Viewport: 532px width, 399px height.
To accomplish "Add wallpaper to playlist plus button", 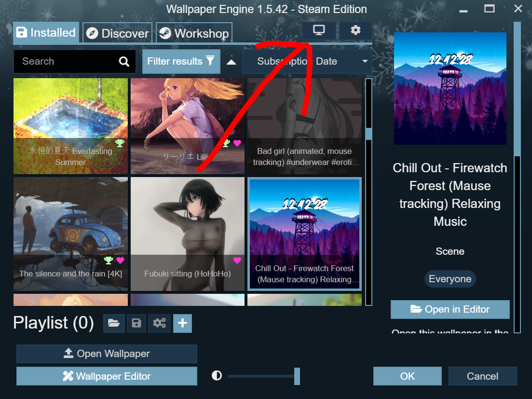I will [182, 323].
